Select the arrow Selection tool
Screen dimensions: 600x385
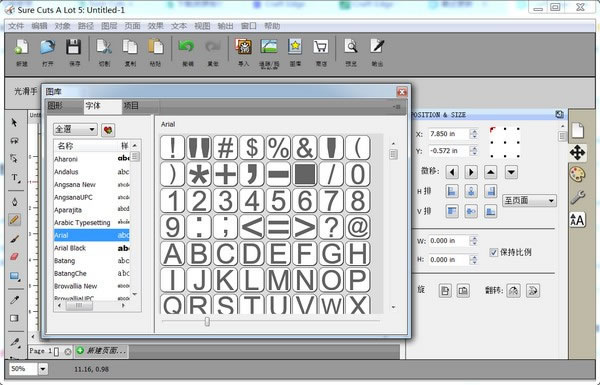(14, 122)
